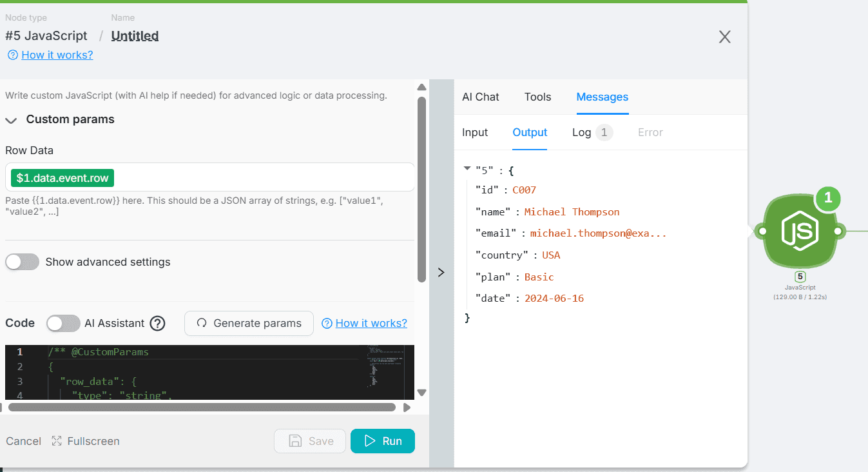Click the help icon beside AI Assistant
This screenshot has height=472, width=868.
pyautogui.click(x=157, y=323)
